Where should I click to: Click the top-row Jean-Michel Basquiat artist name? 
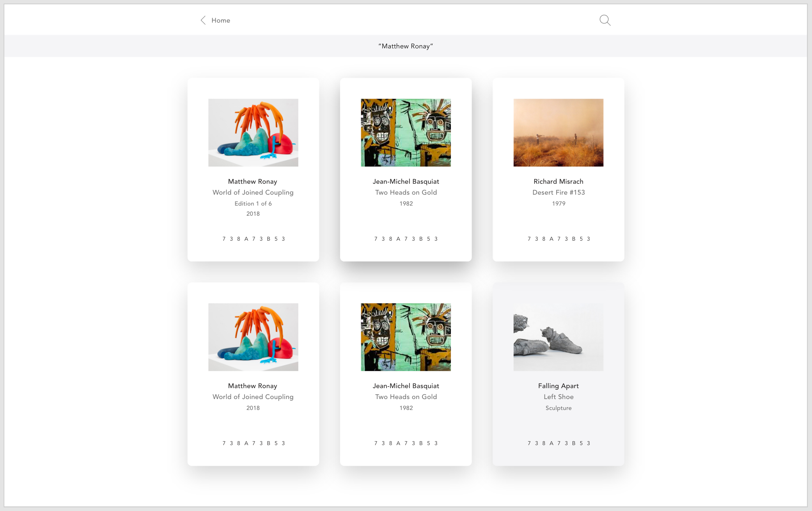(406, 181)
